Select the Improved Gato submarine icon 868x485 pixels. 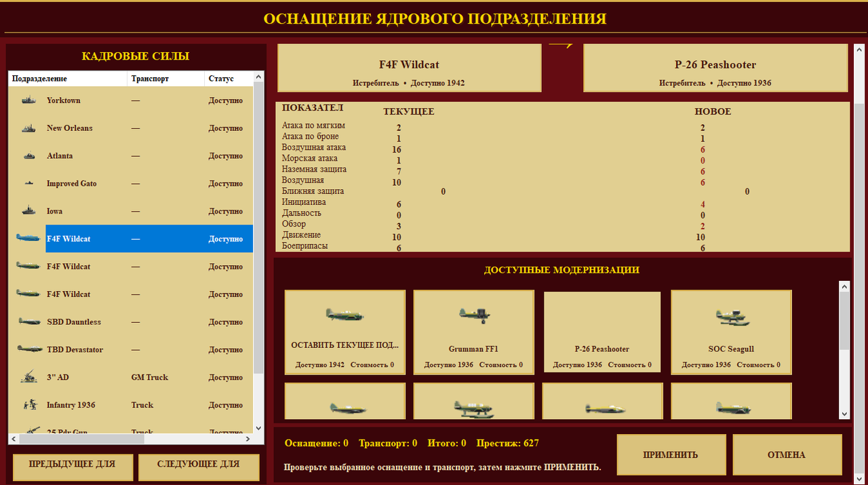[x=28, y=184]
